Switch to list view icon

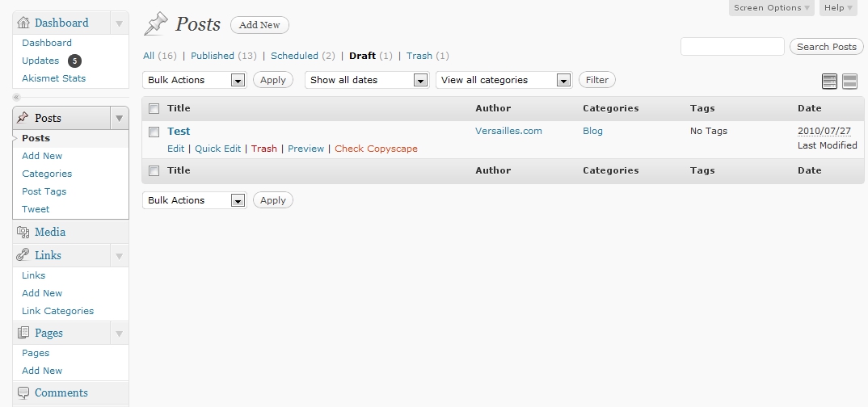[829, 82]
